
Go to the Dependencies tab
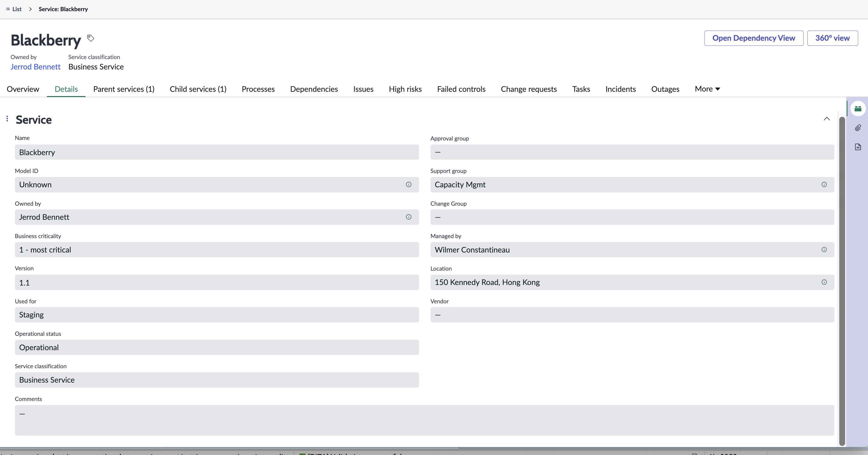pyautogui.click(x=314, y=89)
